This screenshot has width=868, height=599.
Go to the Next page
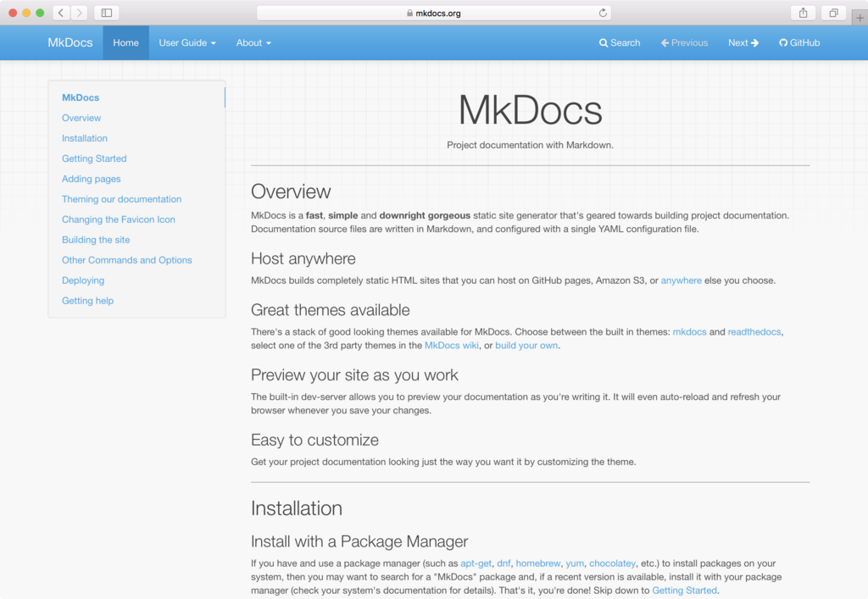(x=743, y=42)
